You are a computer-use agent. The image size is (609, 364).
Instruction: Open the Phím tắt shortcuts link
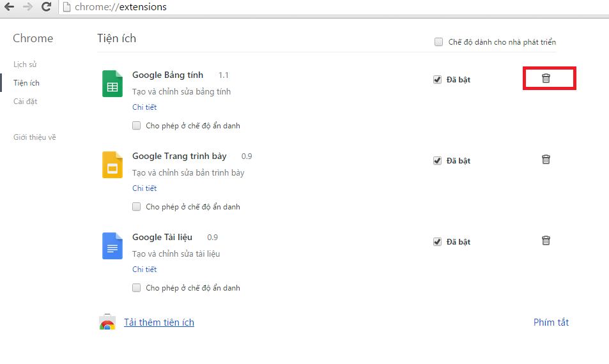coord(551,322)
